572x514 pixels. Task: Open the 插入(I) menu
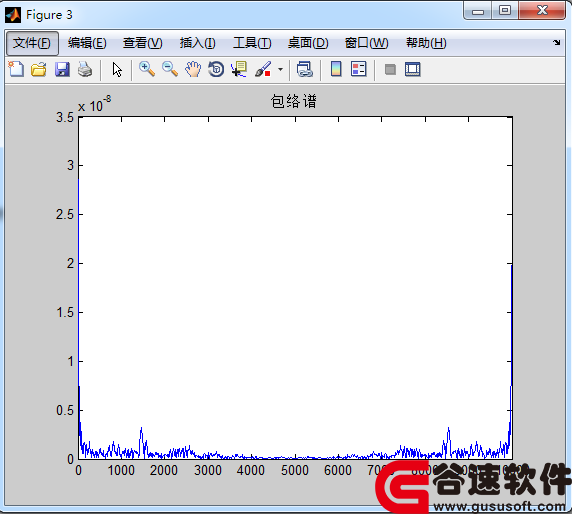point(197,43)
